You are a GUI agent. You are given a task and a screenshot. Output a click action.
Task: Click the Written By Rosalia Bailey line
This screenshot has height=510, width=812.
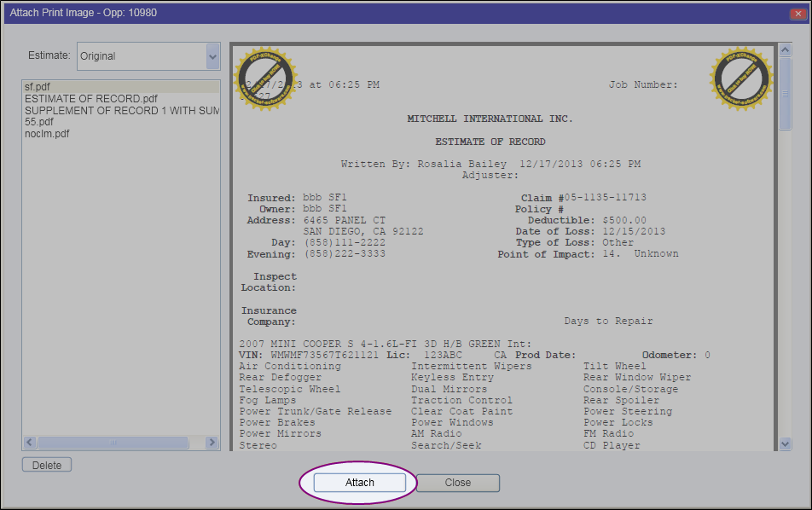point(490,164)
